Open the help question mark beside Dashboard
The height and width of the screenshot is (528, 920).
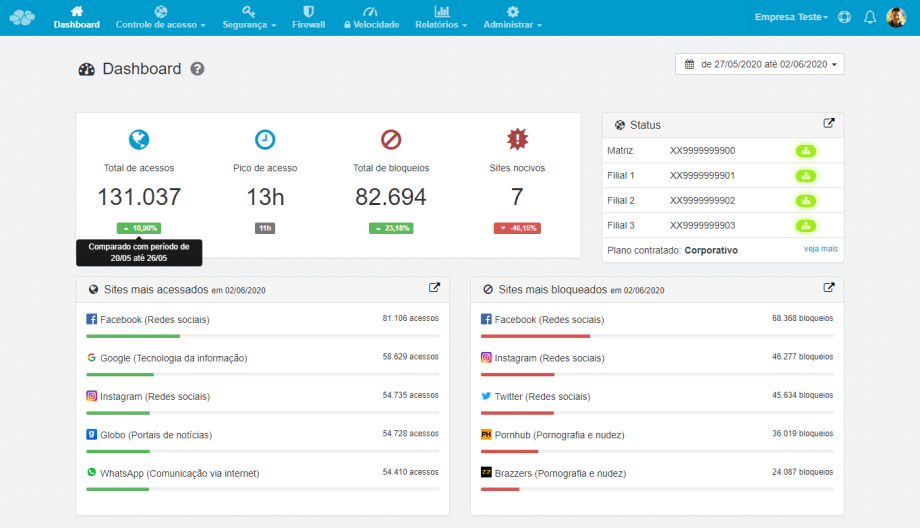(x=198, y=69)
